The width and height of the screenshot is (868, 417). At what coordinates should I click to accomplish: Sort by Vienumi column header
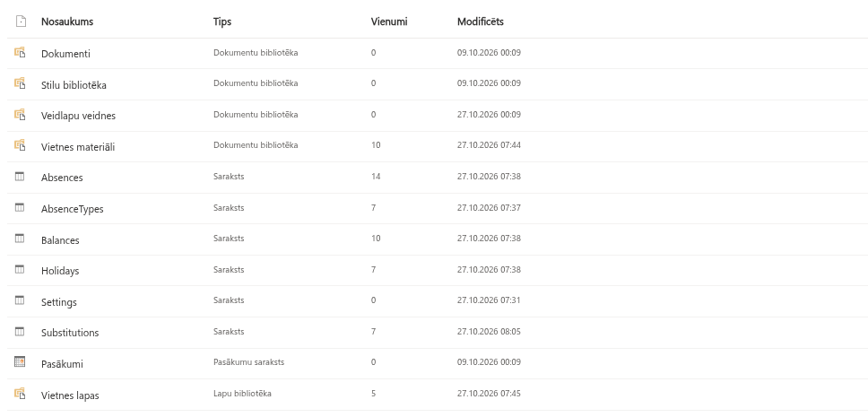pyautogui.click(x=389, y=22)
